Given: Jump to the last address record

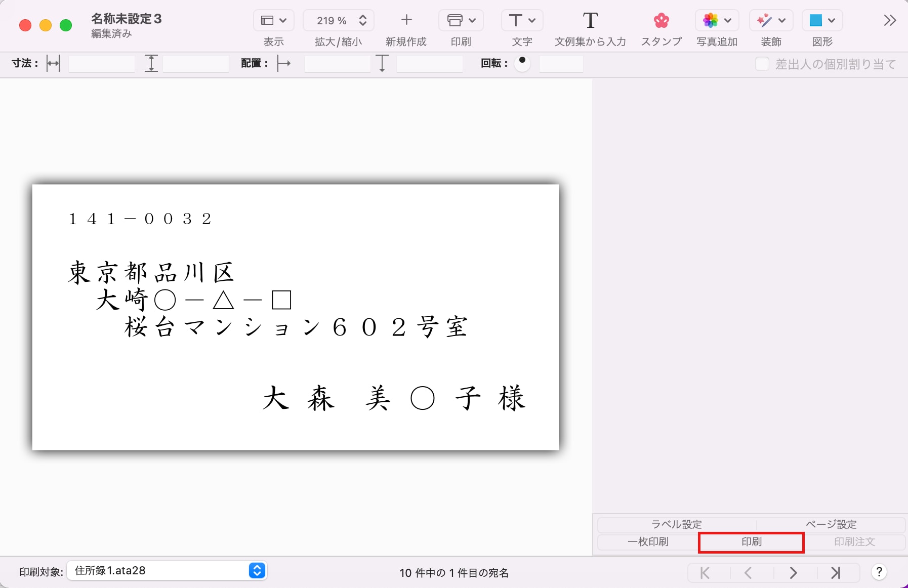Looking at the screenshot, I should tap(836, 573).
